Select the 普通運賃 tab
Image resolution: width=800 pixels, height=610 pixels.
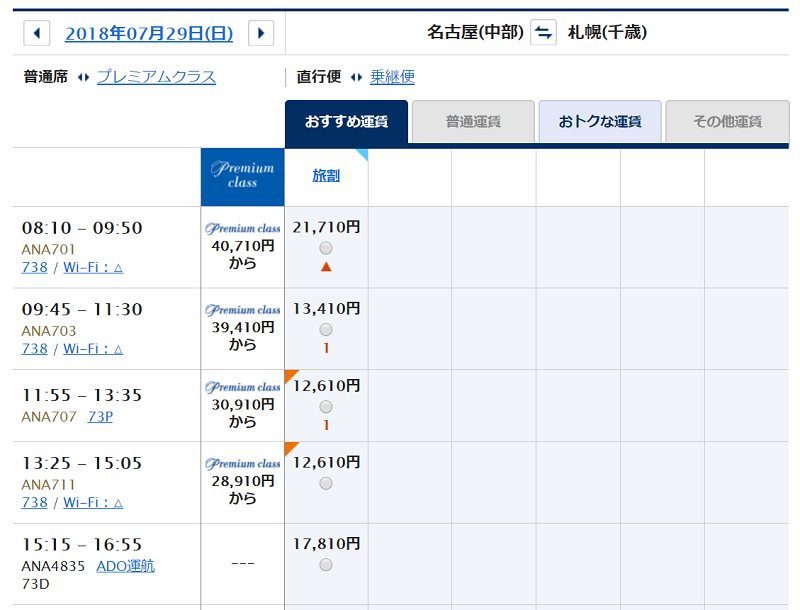pyautogui.click(x=473, y=121)
